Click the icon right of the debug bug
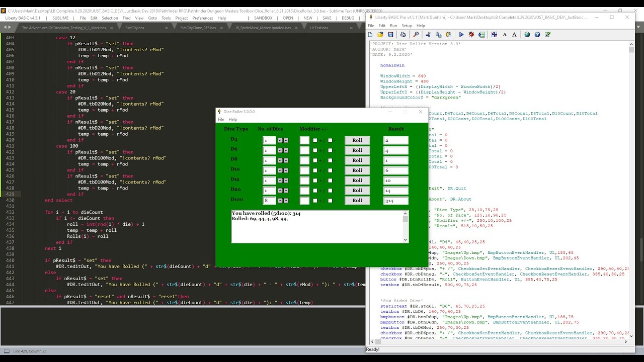The image size is (644, 362). click(481, 35)
